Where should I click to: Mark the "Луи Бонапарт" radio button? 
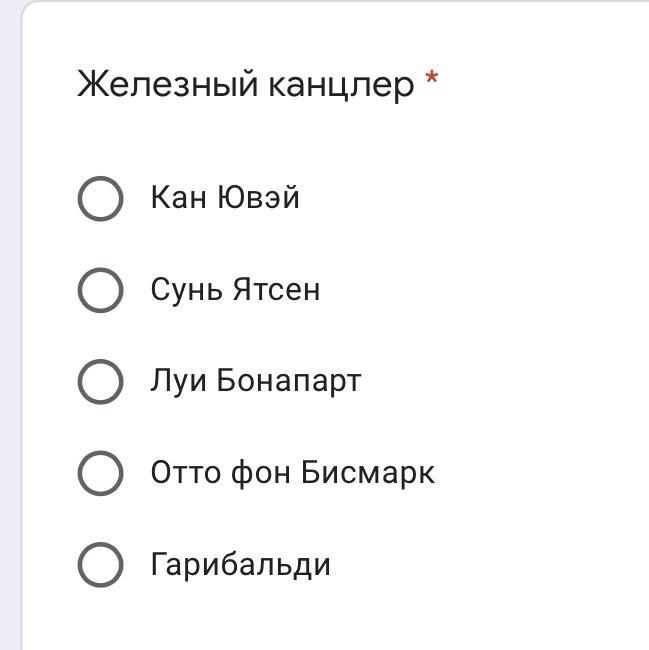100,381
